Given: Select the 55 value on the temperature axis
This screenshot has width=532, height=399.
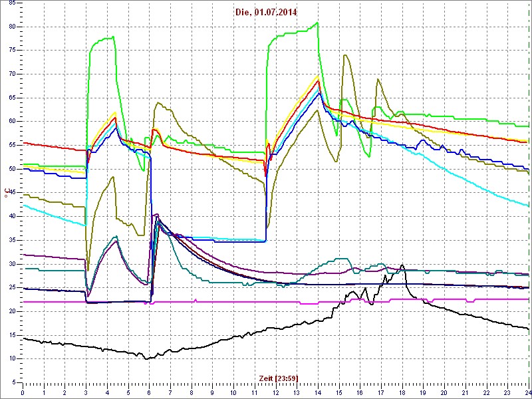Looking at the screenshot, I should pos(11,145).
